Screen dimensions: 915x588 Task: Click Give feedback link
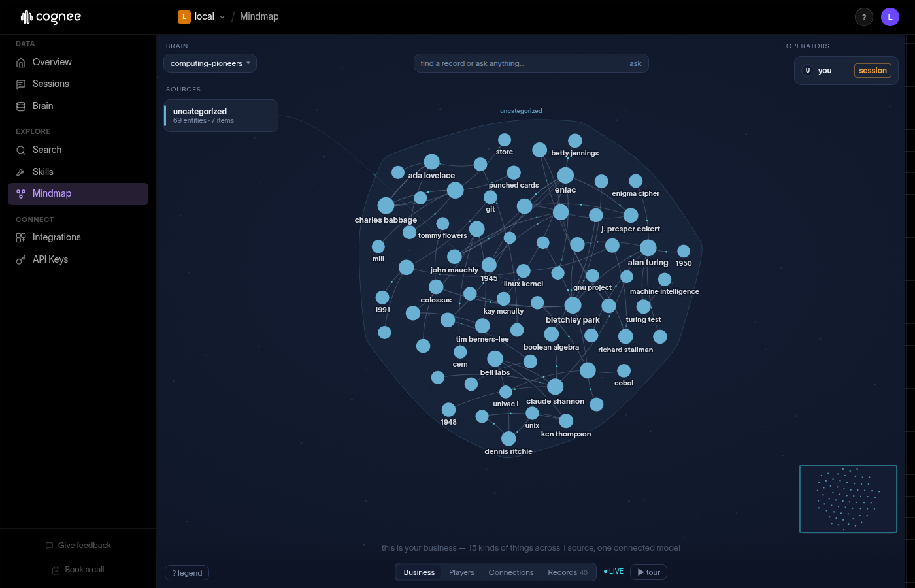pos(78,546)
